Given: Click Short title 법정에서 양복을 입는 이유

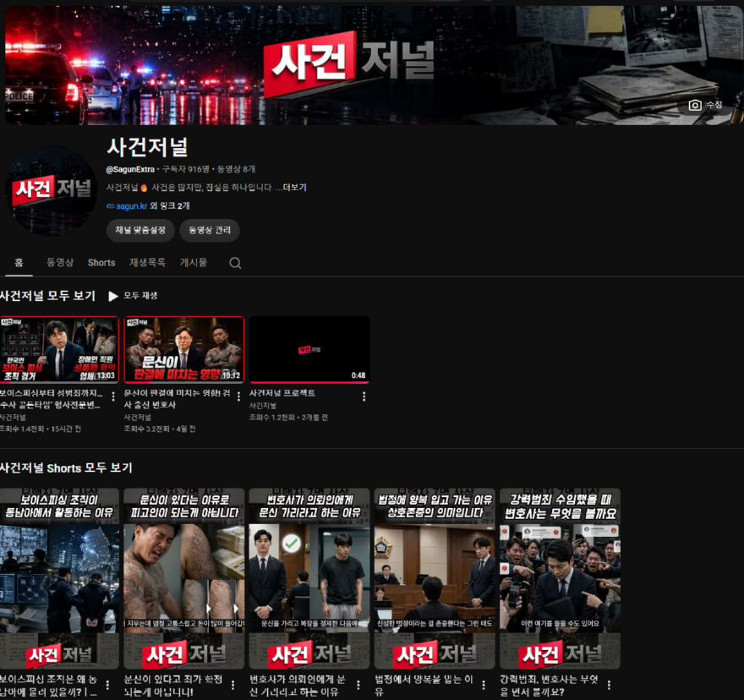Looking at the screenshot, I should (424, 686).
